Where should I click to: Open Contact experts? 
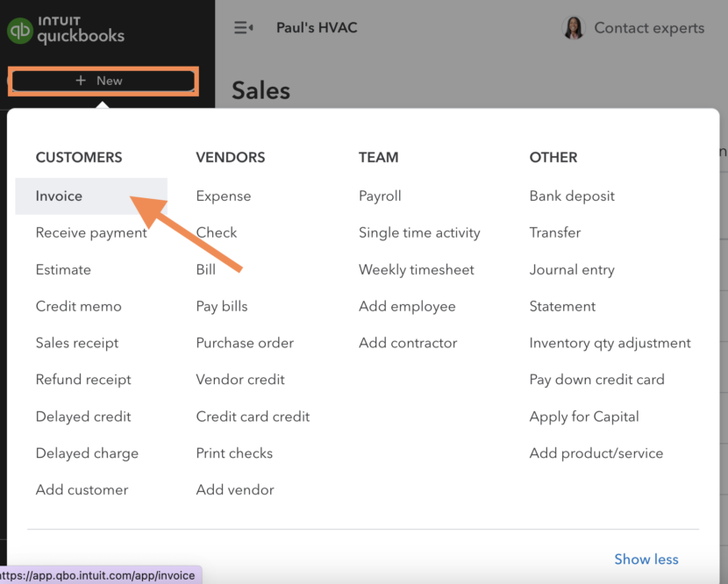649,27
